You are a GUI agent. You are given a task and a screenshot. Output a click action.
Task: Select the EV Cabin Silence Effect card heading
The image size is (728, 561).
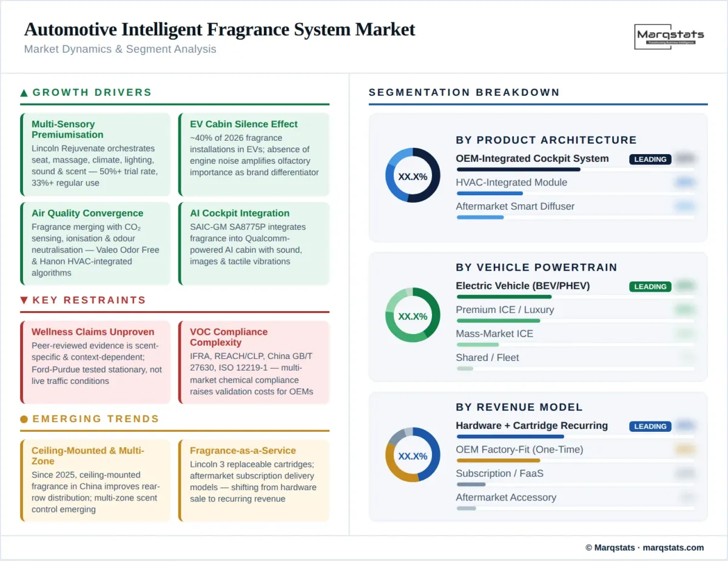tap(244, 124)
